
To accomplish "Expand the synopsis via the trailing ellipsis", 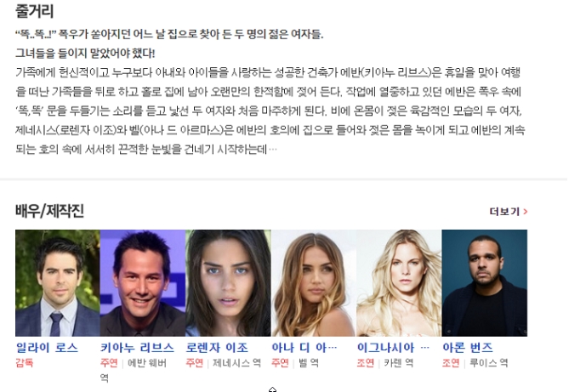I will click(x=272, y=149).
